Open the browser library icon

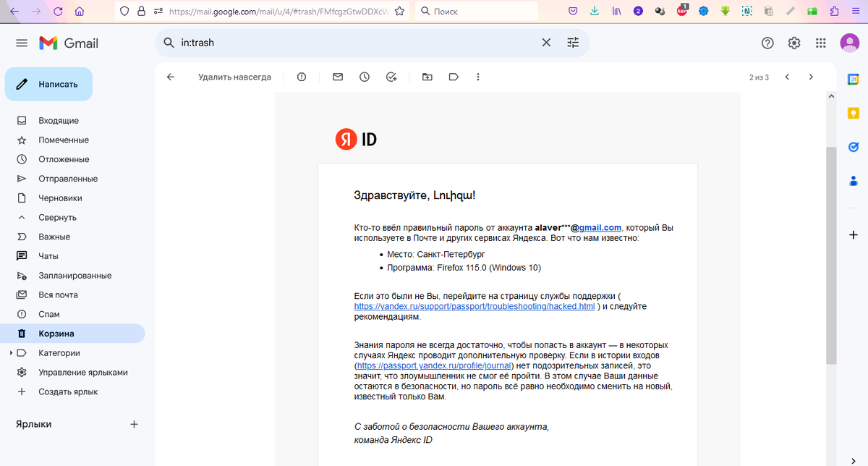(x=616, y=12)
